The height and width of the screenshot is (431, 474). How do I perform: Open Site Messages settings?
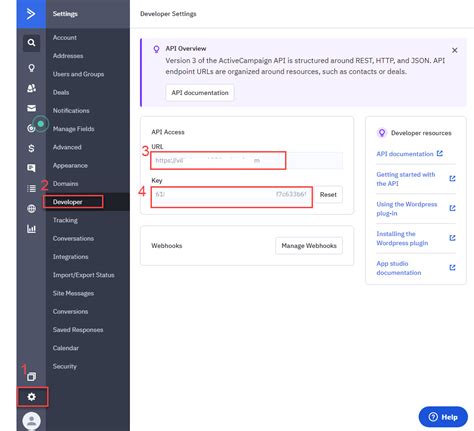coord(73,293)
